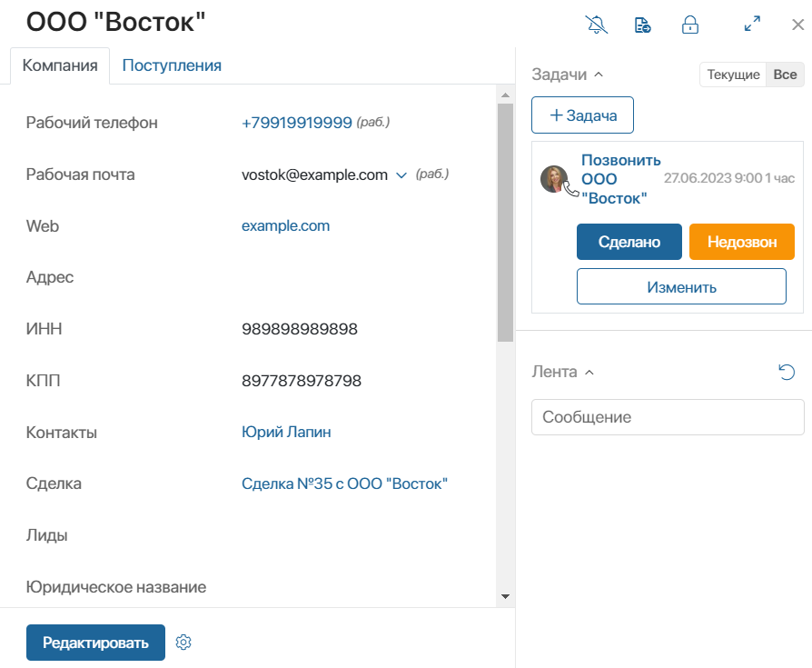Open contact Юрий Лапин
Screen dimensions: 812x668
286,433
